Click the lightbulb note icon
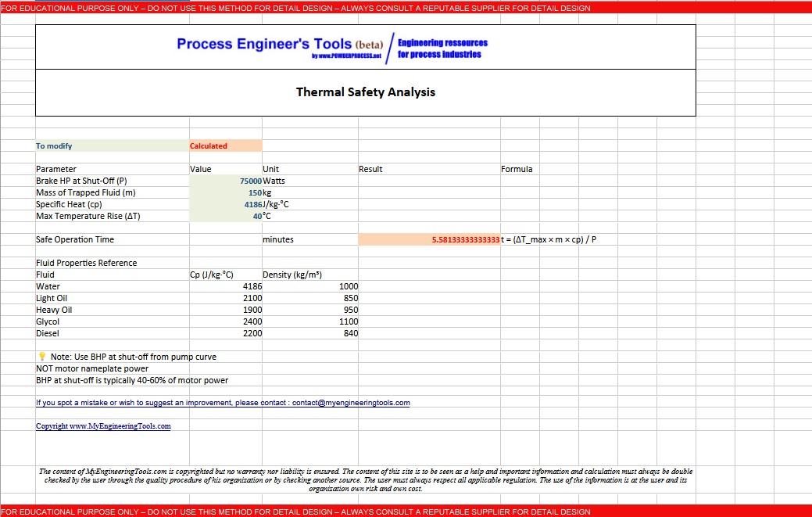The image size is (812, 517). coord(40,357)
